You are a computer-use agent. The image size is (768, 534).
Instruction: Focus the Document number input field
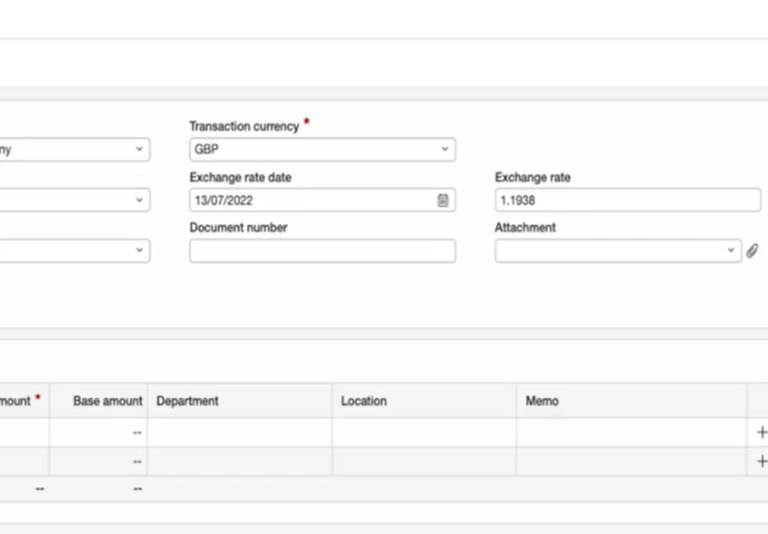(x=322, y=251)
